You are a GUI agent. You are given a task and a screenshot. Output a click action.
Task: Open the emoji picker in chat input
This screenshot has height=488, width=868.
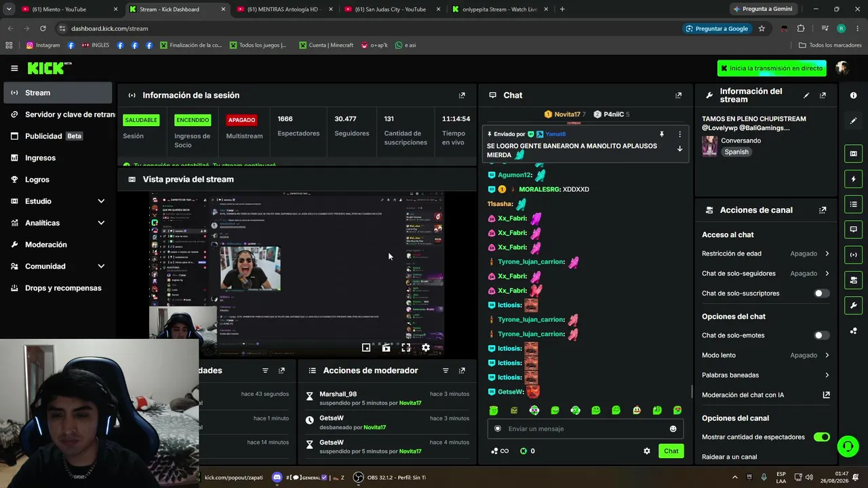pyautogui.click(x=673, y=429)
